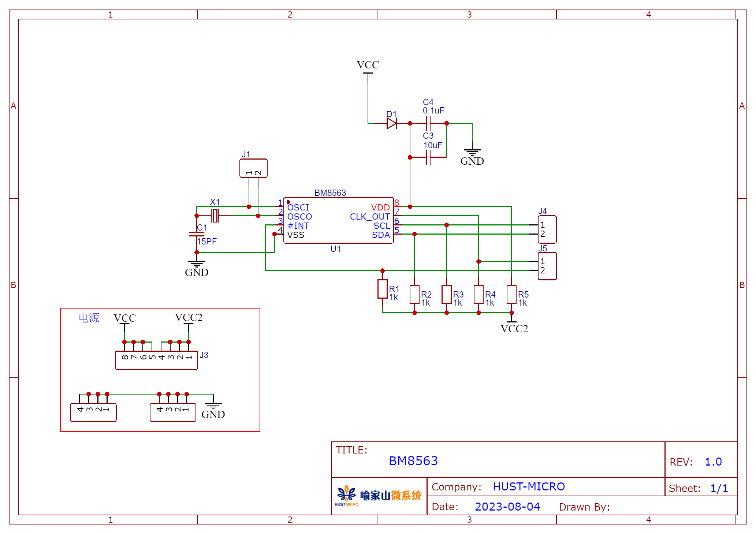Click the REV value 1.0
Image resolution: width=756 pixels, height=534 pixels.
[713, 462]
